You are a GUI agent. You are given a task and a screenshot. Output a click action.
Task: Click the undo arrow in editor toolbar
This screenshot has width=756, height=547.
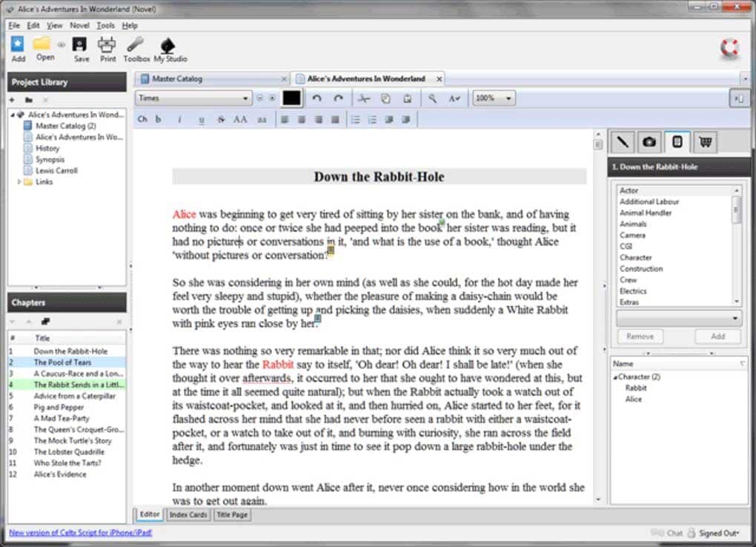point(316,99)
